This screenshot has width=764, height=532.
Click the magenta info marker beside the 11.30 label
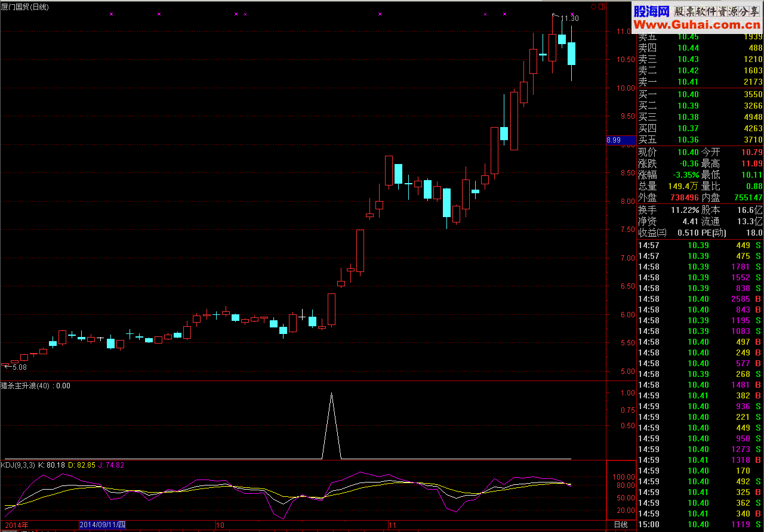point(572,14)
